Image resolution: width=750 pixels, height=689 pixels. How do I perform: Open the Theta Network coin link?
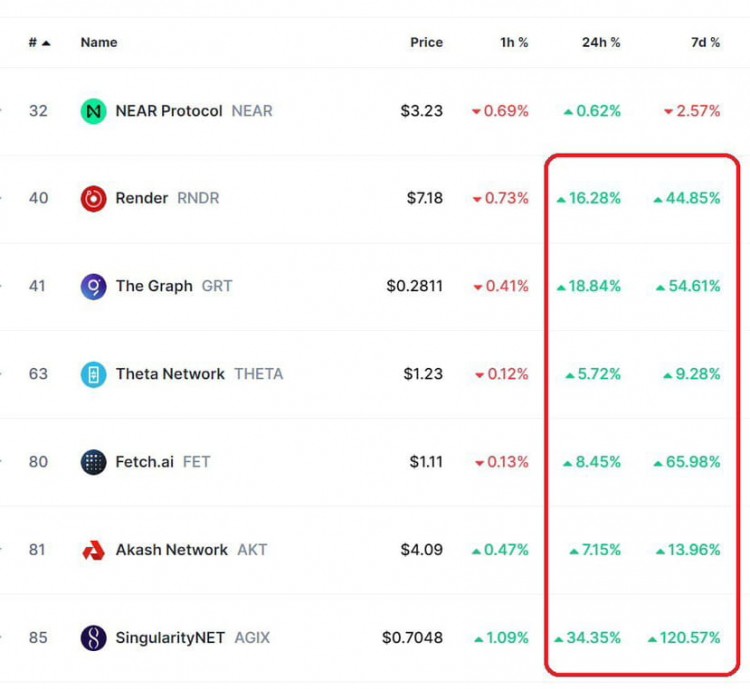(x=170, y=374)
